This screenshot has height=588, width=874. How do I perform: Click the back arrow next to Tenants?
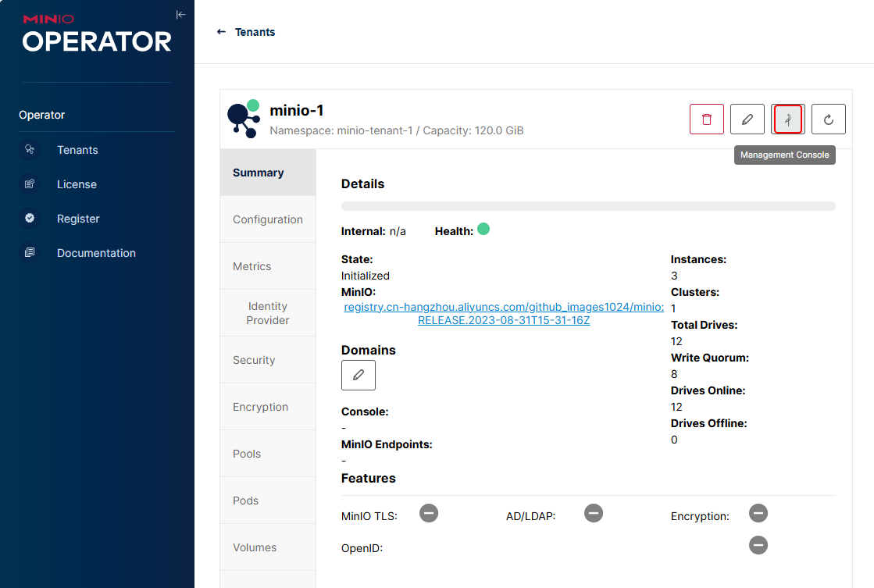click(221, 32)
